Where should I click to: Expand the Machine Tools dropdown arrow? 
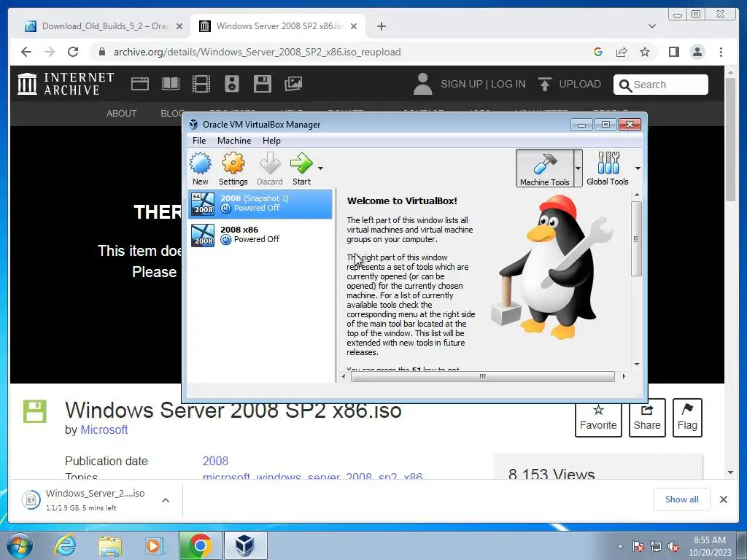[x=578, y=168]
